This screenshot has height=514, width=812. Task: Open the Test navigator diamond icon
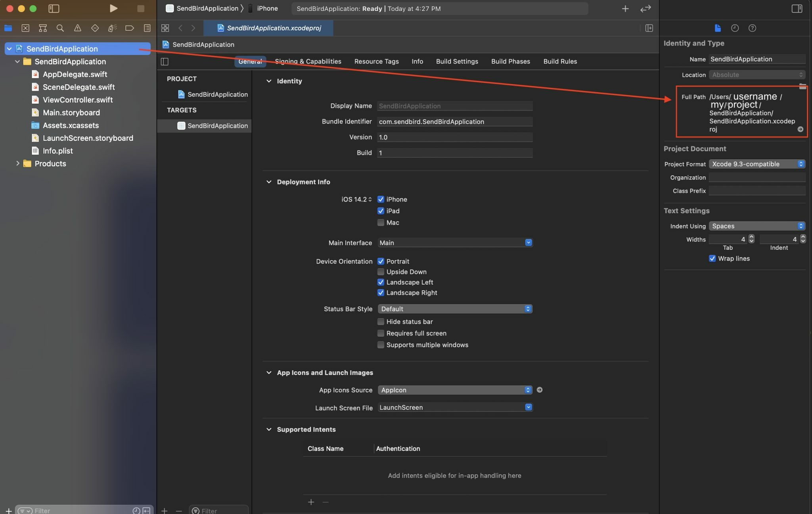95,28
